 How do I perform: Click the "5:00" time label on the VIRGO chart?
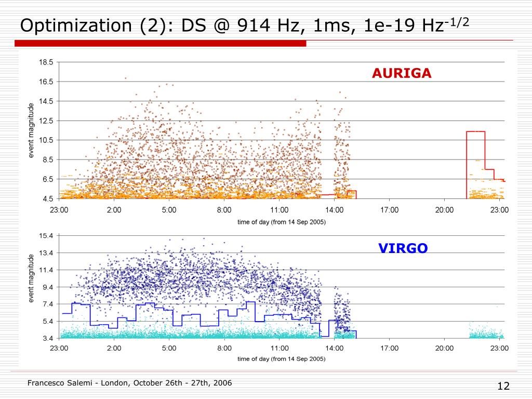[x=169, y=348]
